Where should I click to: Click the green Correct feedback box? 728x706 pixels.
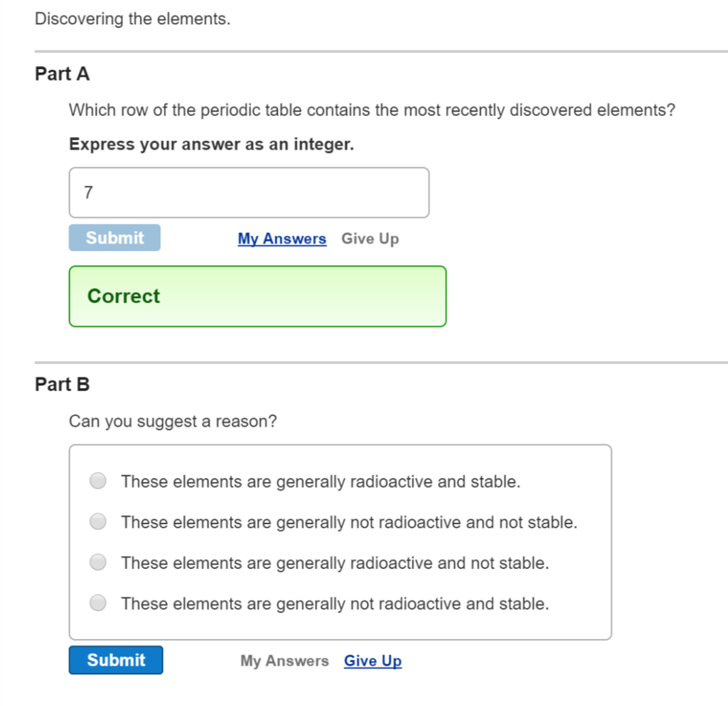[257, 296]
